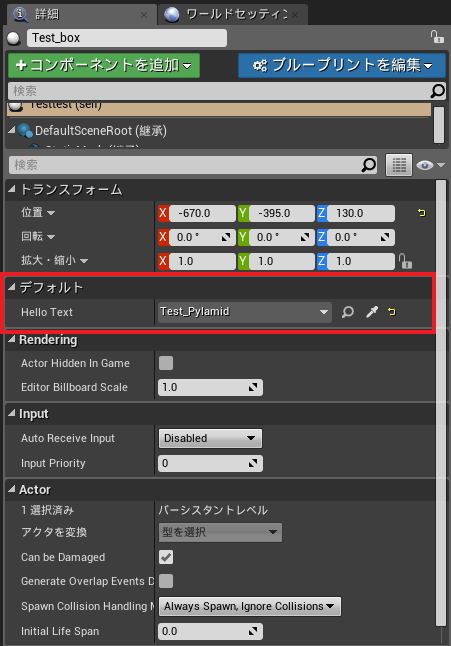
Task: Click scale Z value 1.0
Action: (x=361, y=261)
